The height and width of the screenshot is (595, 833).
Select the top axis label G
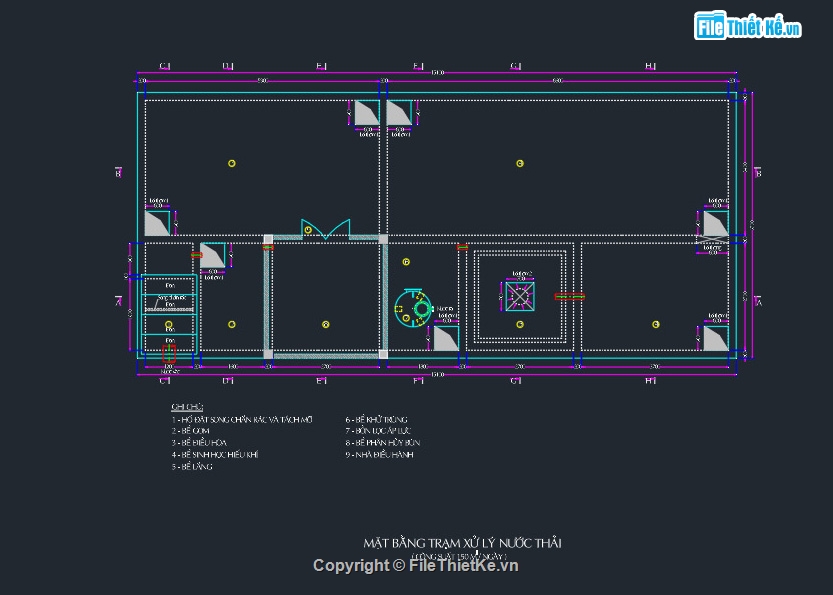pyautogui.click(x=516, y=66)
